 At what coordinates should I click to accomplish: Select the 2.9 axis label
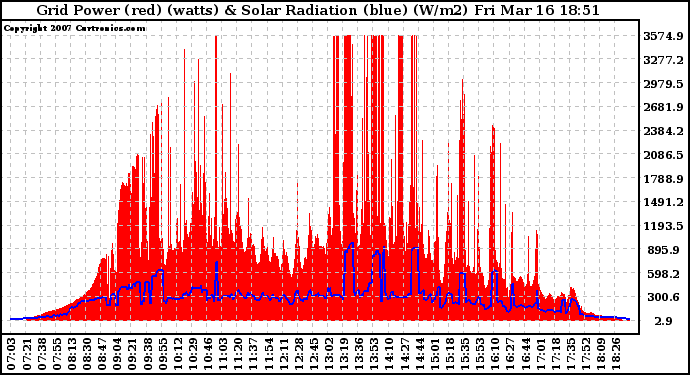pos(663,321)
